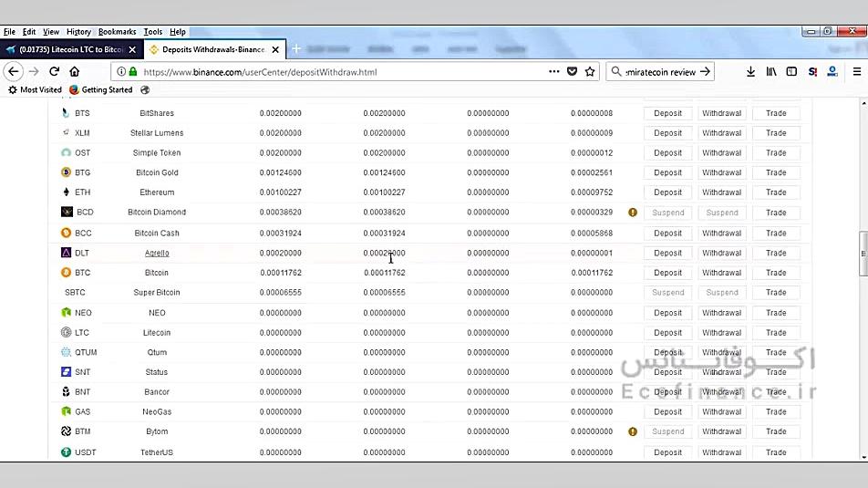Click the Ethereum coin icon
Viewport: 868px width, 488px height.
(66, 192)
